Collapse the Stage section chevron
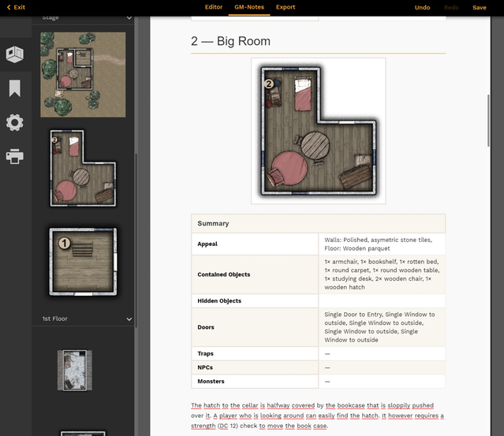 (x=129, y=17)
